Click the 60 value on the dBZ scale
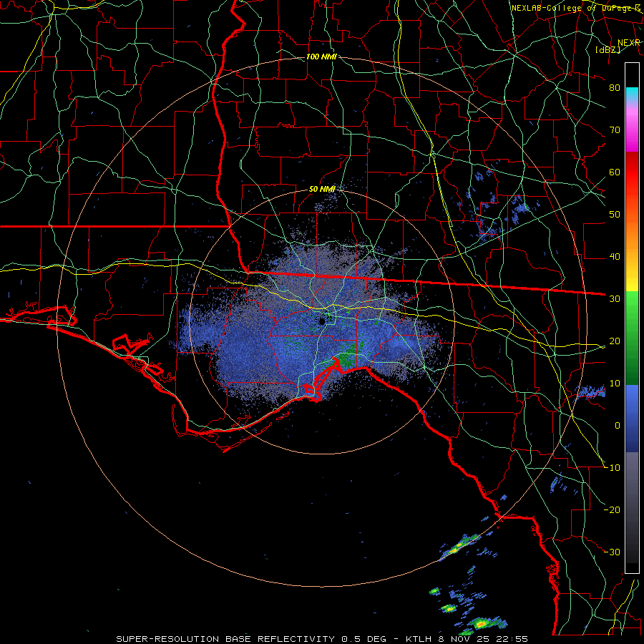The height and width of the screenshot is (644, 644). [615, 172]
